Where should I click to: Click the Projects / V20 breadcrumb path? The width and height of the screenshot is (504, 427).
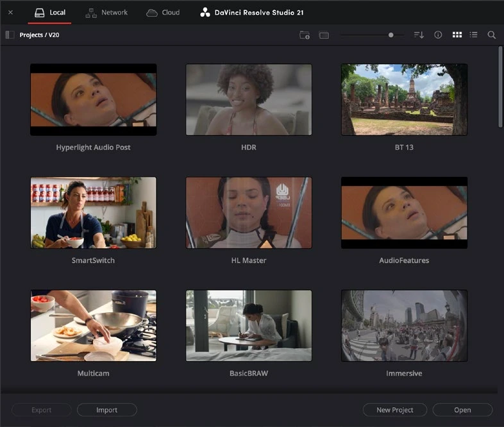39,35
